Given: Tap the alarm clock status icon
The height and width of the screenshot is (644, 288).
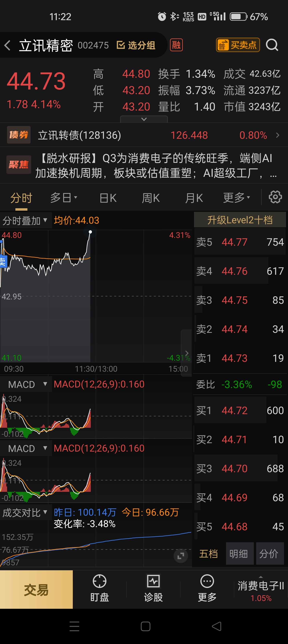Looking at the screenshot, I should 162,17.
